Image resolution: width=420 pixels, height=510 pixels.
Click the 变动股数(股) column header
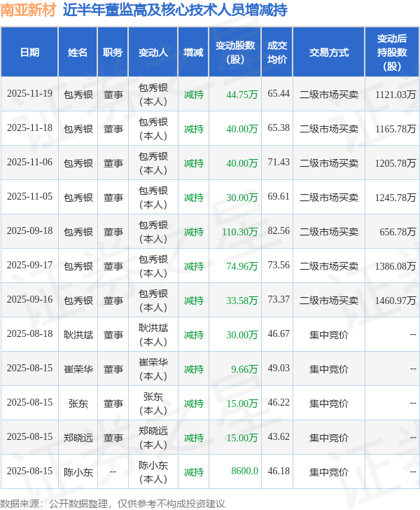235,52
